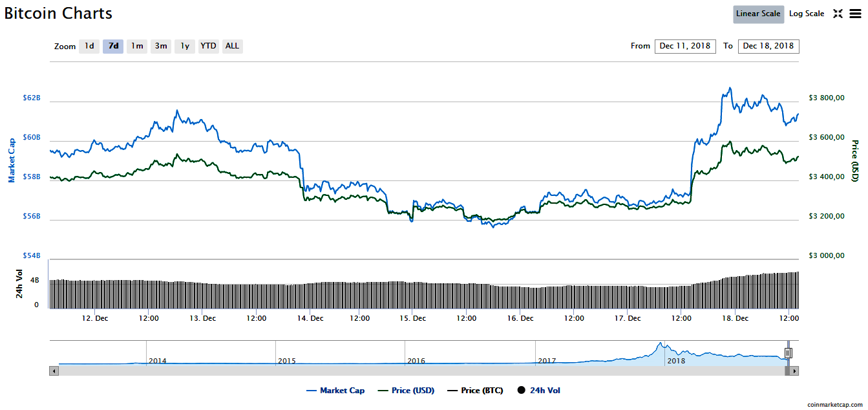
Task: Toggle Market Cap series in legend
Action: tap(335, 391)
